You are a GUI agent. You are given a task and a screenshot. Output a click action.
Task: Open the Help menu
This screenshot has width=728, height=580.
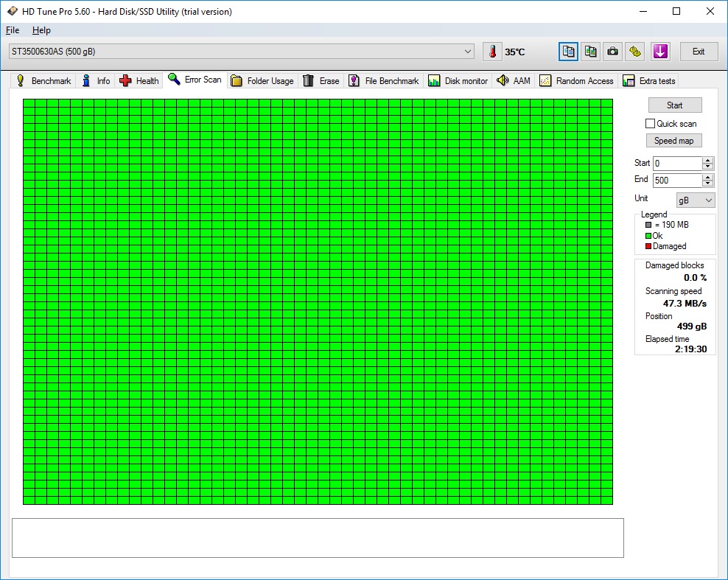41,30
